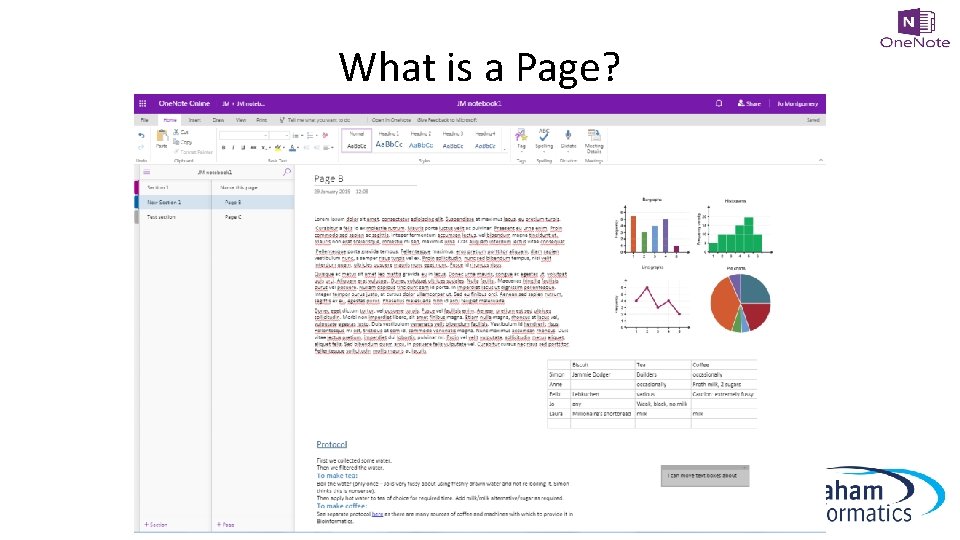Apply the font color button
960x540 pixels.
click(294, 148)
